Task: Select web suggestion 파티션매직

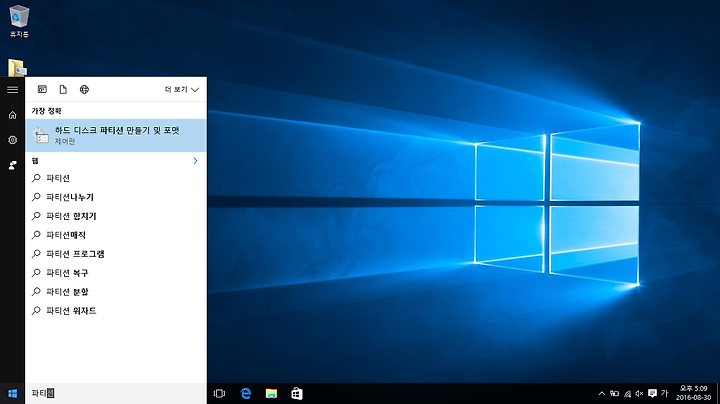Action: (116, 235)
